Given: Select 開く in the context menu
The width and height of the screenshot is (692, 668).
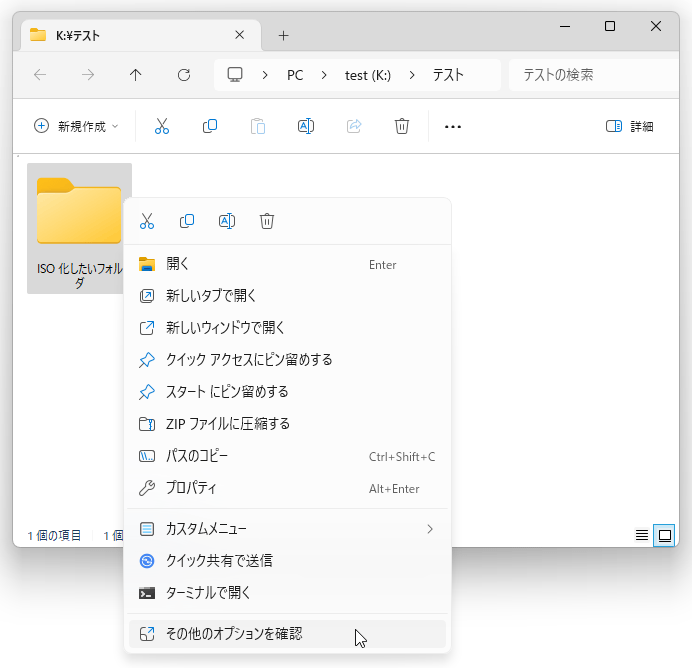Looking at the screenshot, I should [x=287, y=264].
